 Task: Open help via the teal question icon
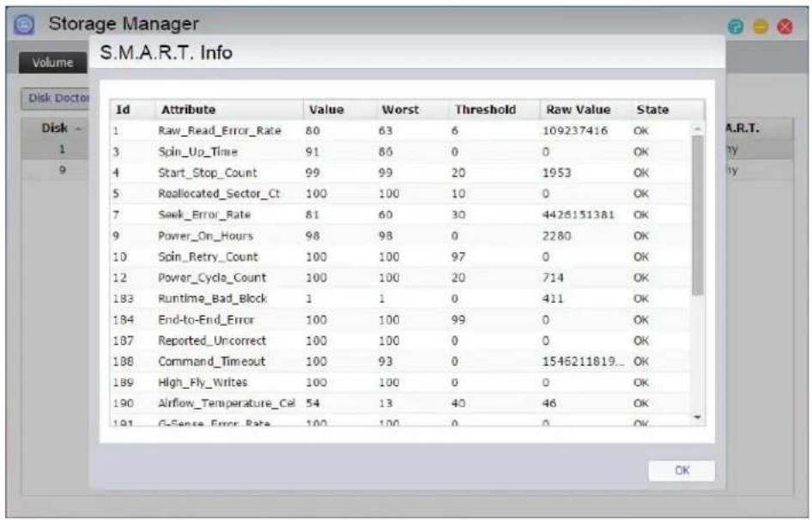coord(736,27)
